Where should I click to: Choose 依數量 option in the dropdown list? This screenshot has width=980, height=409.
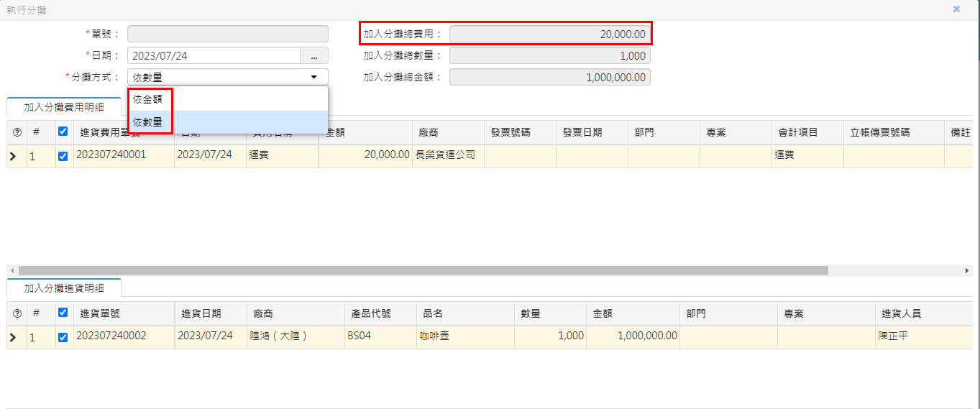tap(148, 122)
